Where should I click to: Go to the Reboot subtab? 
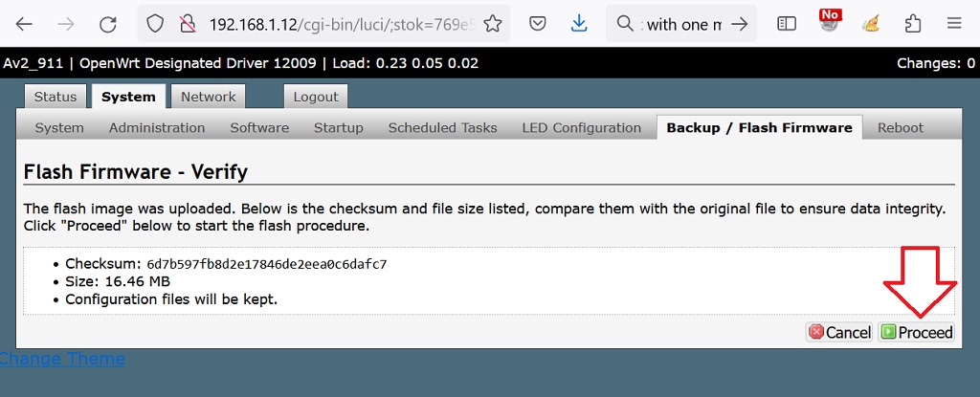(x=900, y=127)
